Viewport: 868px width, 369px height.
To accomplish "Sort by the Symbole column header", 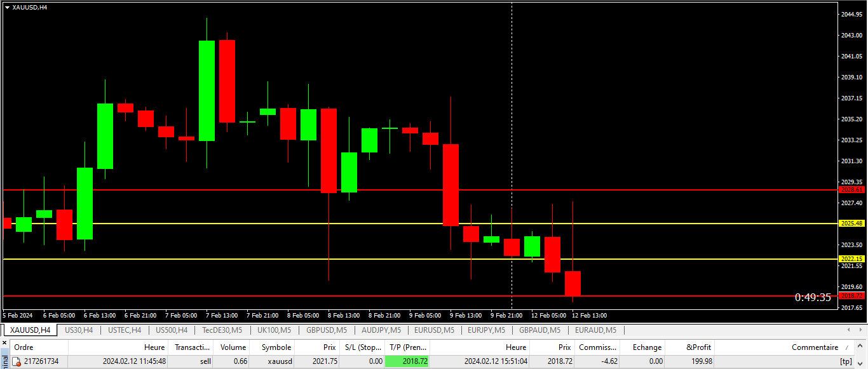I will coord(273,347).
